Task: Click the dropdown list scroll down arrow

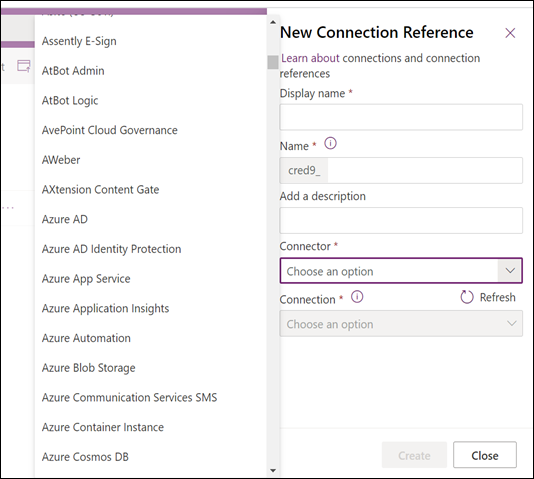Action: 273,470
